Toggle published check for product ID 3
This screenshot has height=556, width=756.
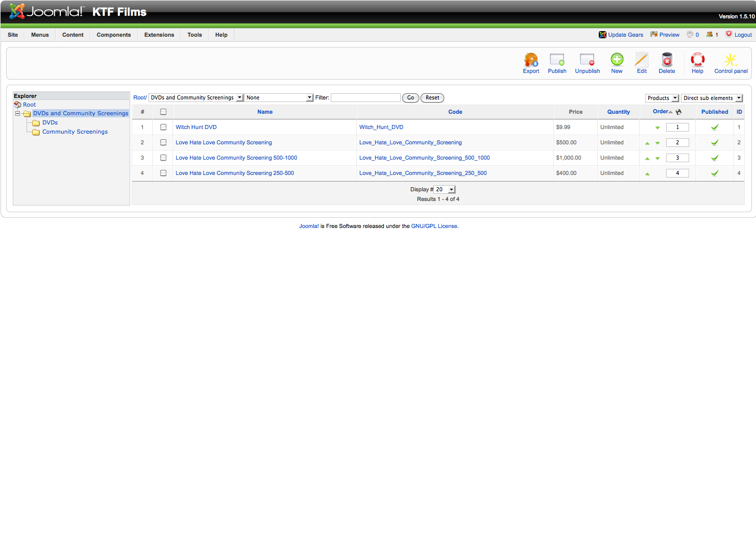715,158
